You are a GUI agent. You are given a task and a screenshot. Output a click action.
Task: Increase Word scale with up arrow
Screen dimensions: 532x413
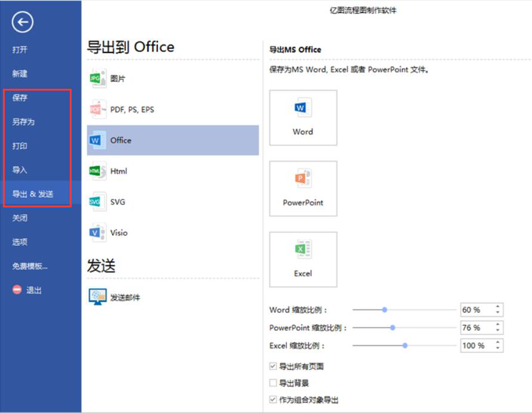pyautogui.click(x=497, y=306)
